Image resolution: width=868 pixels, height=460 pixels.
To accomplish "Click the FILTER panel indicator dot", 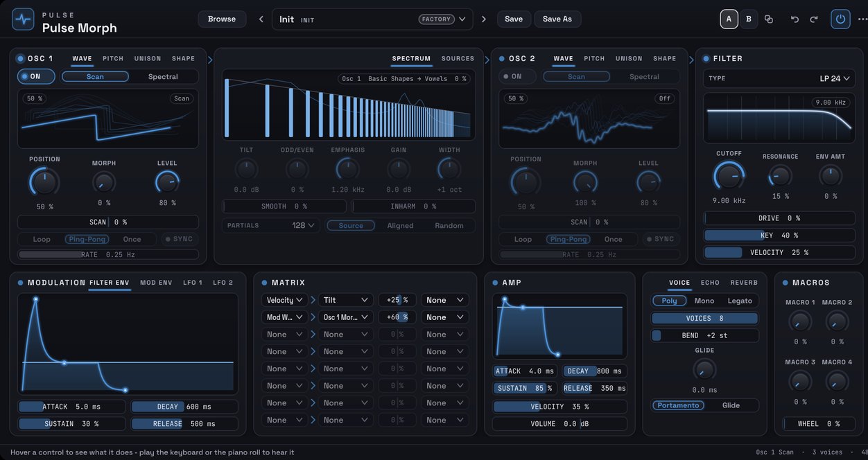I will coord(706,59).
